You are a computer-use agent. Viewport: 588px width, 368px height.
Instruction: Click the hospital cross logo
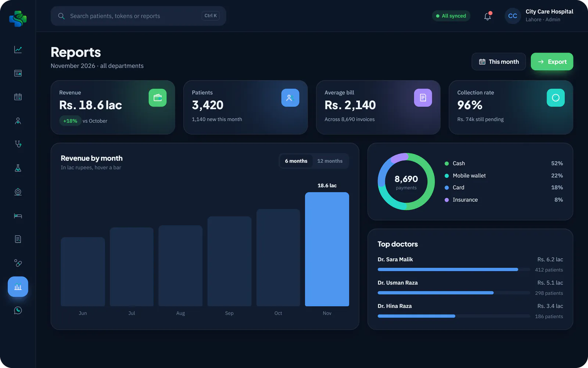click(x=18, y=18)
